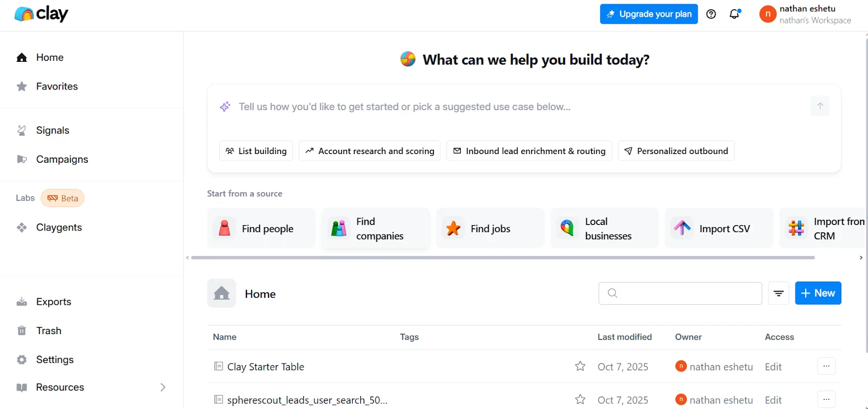Click the Upgrade your plan button

[649, 14]
